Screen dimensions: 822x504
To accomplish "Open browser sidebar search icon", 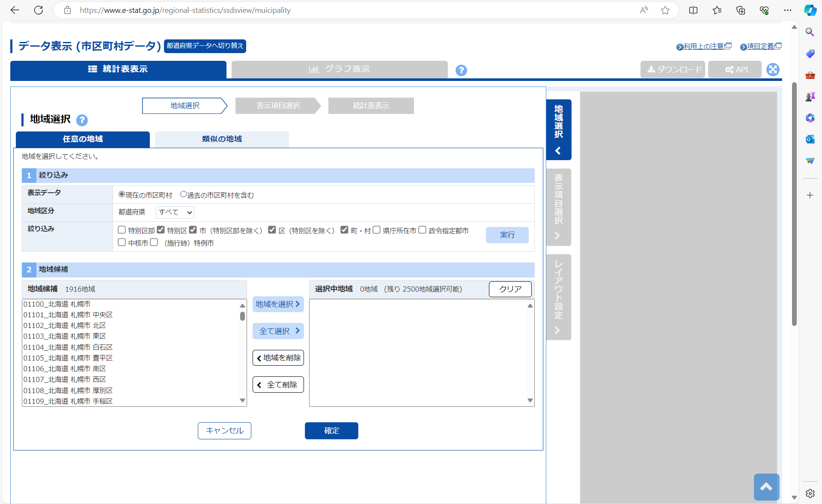I will tap(810, 32).
